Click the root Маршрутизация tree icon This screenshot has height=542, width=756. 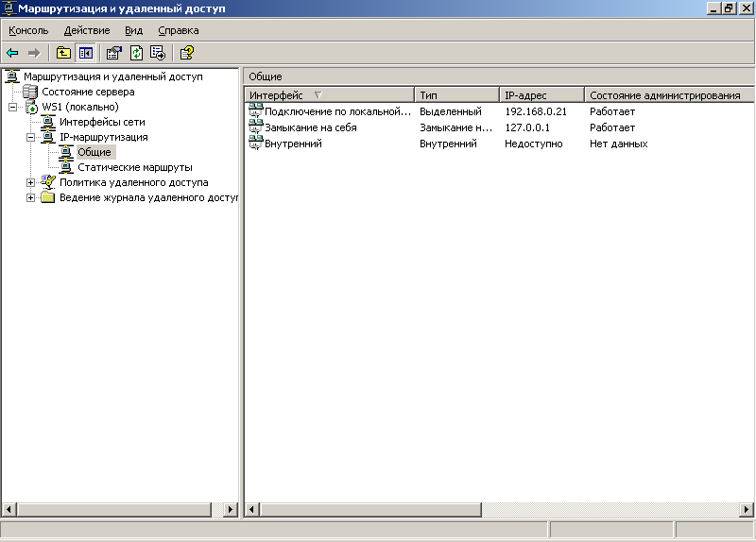(x=12, y=76)
